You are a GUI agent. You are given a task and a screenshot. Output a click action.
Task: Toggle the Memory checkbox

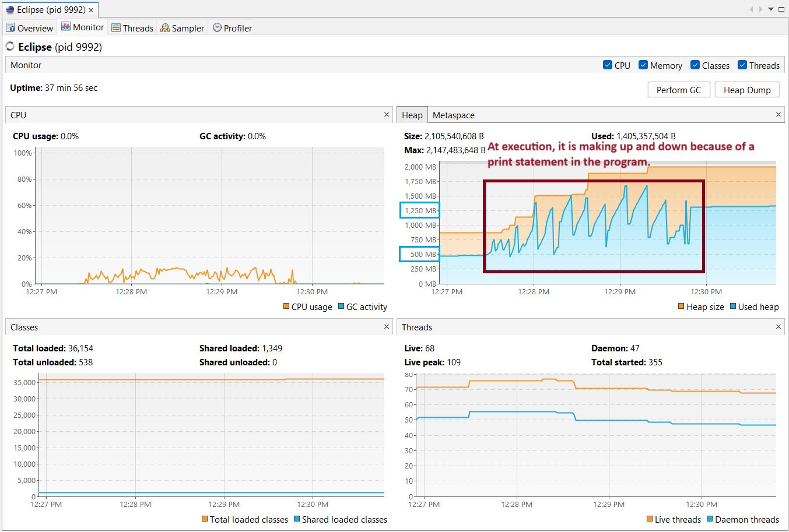pyautogui.click(x=643, y=65)
